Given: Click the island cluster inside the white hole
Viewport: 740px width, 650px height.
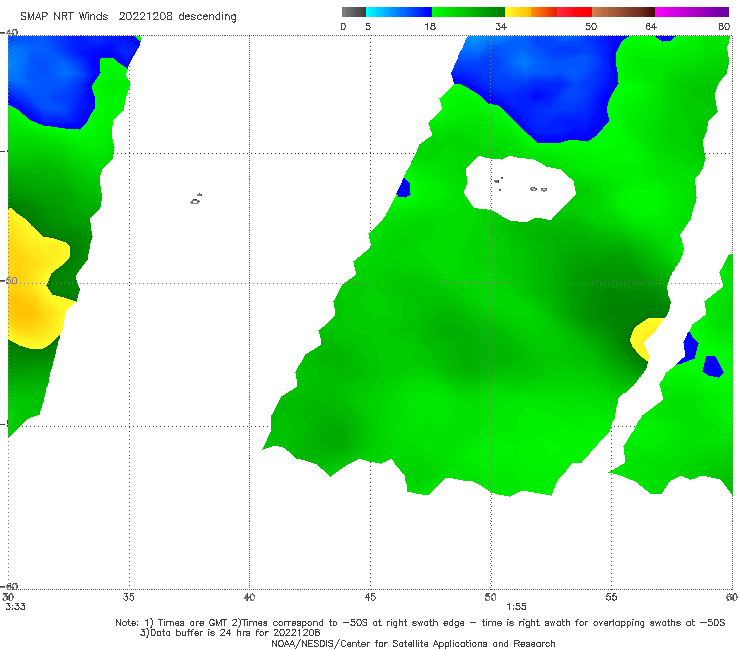Looking at the screenshot, I should point(521,185).
